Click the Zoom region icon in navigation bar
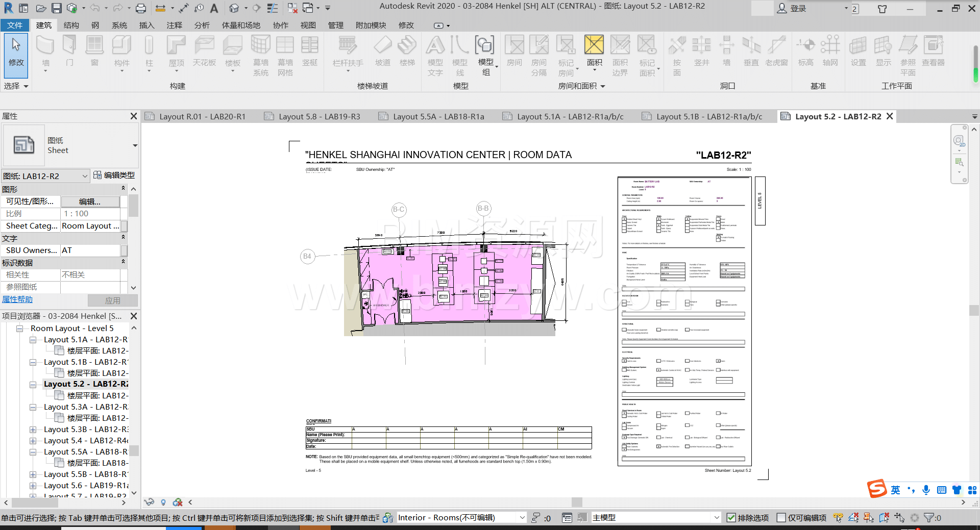Viewport: 980px width, 530px height. tap(959, 162)
